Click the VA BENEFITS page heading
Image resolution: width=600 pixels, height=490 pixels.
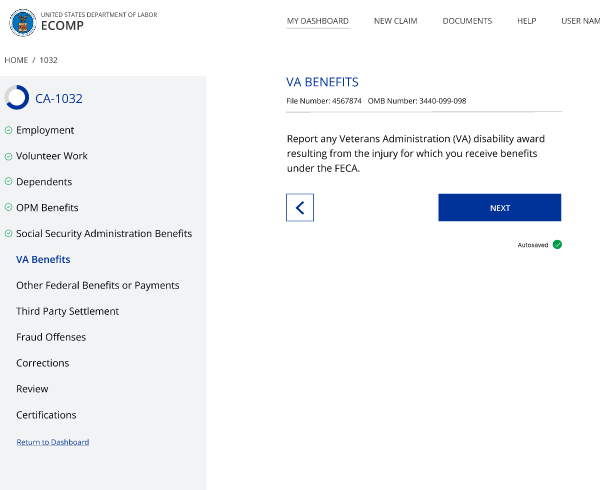click(322, 82)
